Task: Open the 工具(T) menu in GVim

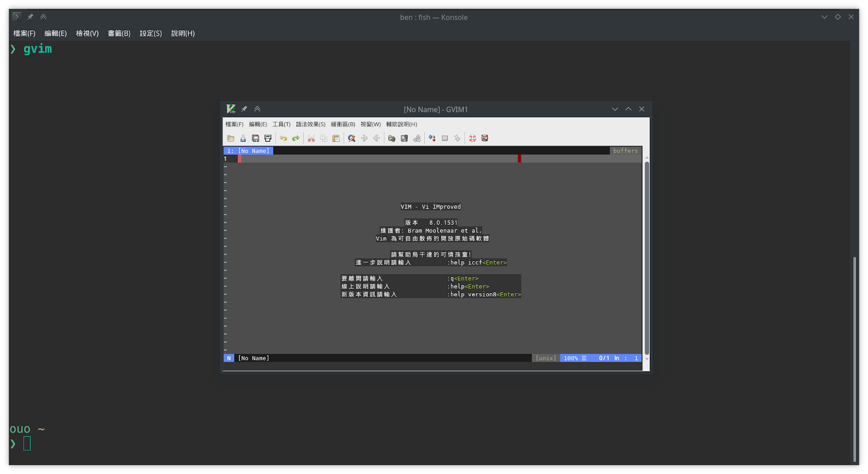Action: [x=282, y=124]
